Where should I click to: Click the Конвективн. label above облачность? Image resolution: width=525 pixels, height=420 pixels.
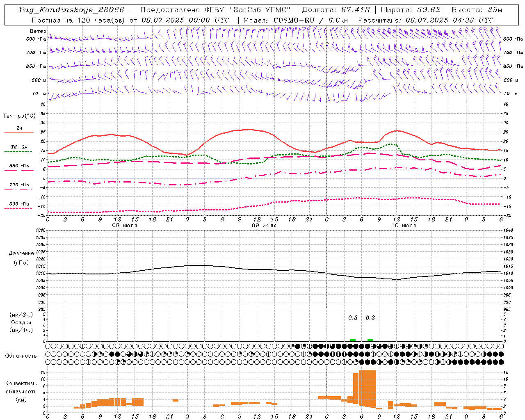click(x=21, y=383)
